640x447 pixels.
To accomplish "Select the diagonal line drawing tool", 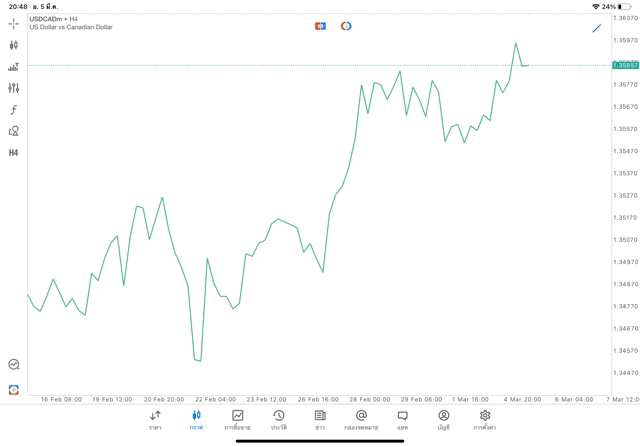I will 597,28.
